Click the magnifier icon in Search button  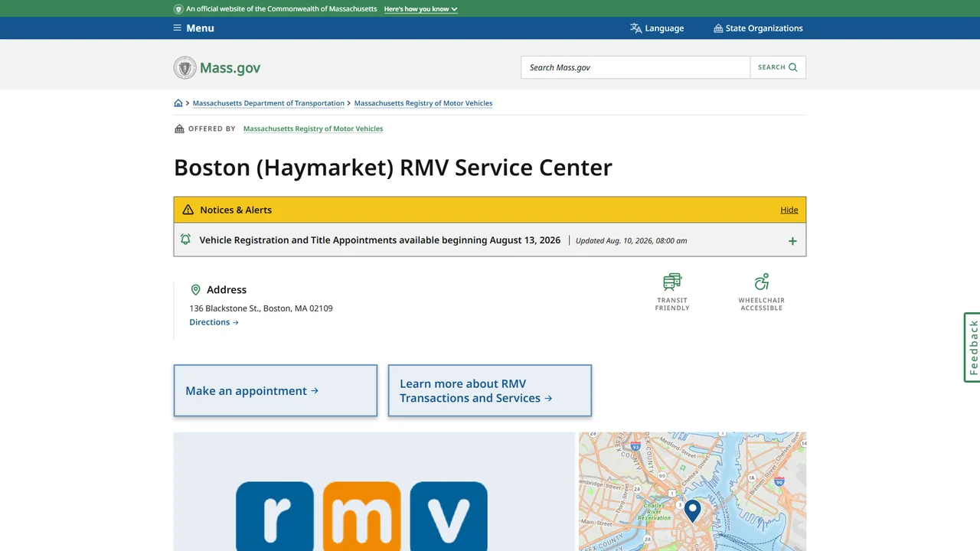(x=793, y=67)
